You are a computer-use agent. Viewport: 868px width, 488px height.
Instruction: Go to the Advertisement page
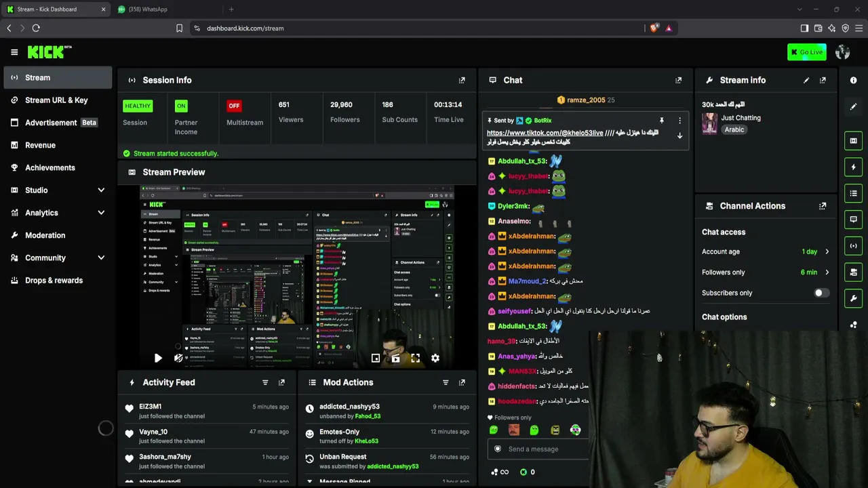coord(58,123)
